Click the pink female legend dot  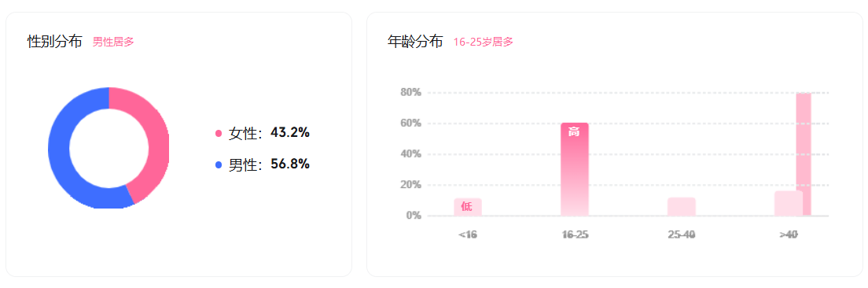(x=219, y=134)
